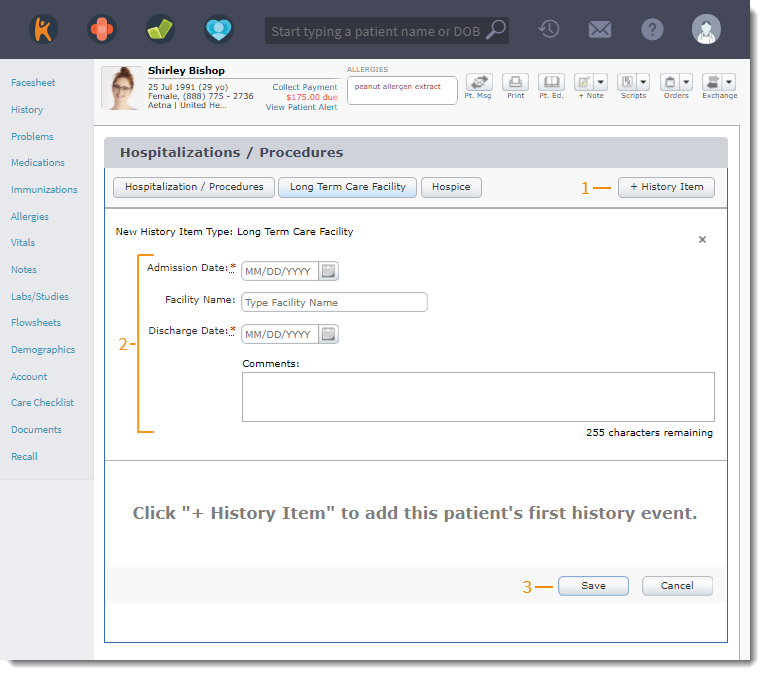Select the Hospitalization / Procedures tab
Image resolution: width=765 pixels, height=675 pixels.
click(194, 187)
